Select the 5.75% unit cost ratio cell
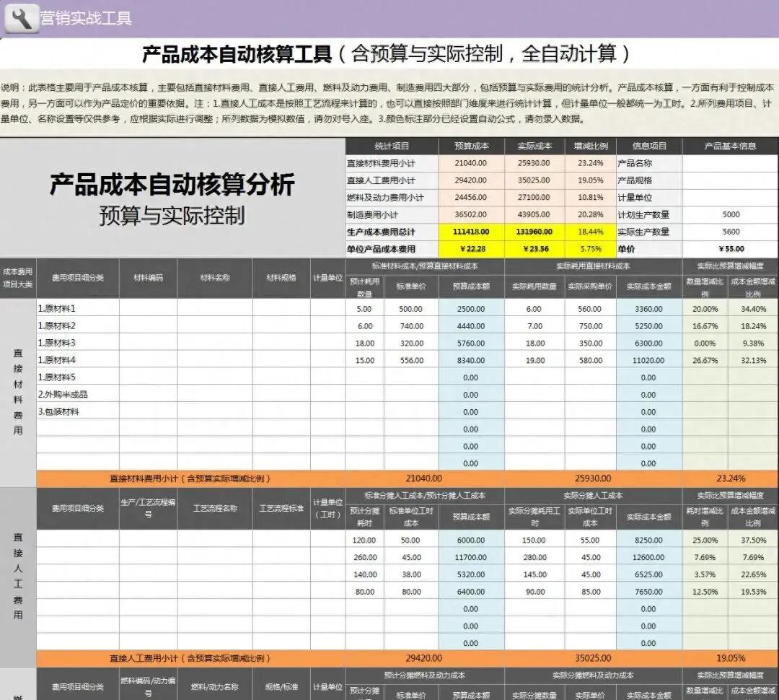779x700 pixels. 591,249
